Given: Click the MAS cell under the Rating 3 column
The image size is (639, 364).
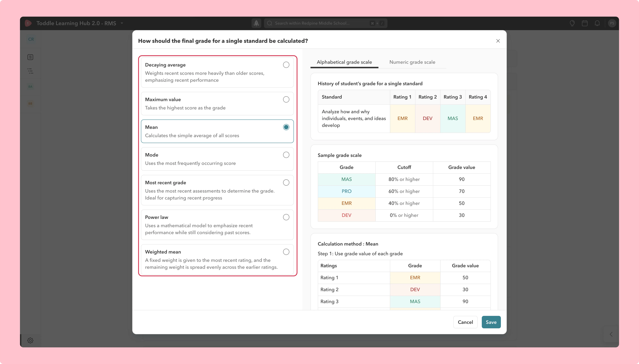Looking at the screenshot, I should point(453,119).
